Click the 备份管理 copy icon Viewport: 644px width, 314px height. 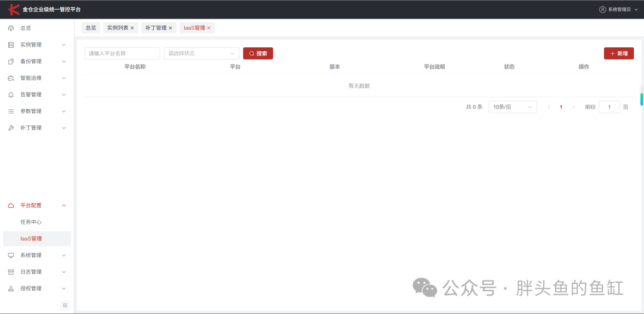coord(11,61)
